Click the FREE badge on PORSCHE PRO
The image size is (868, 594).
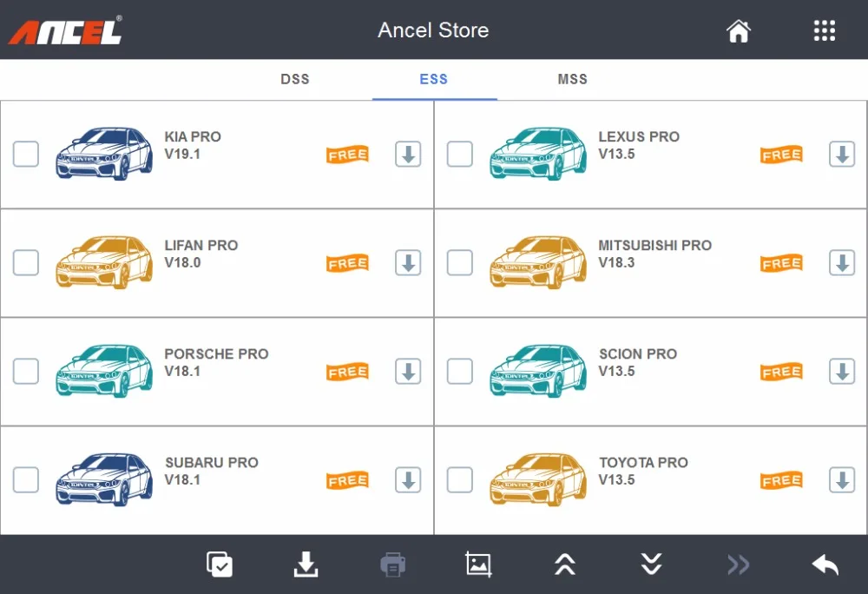[348, 372]
